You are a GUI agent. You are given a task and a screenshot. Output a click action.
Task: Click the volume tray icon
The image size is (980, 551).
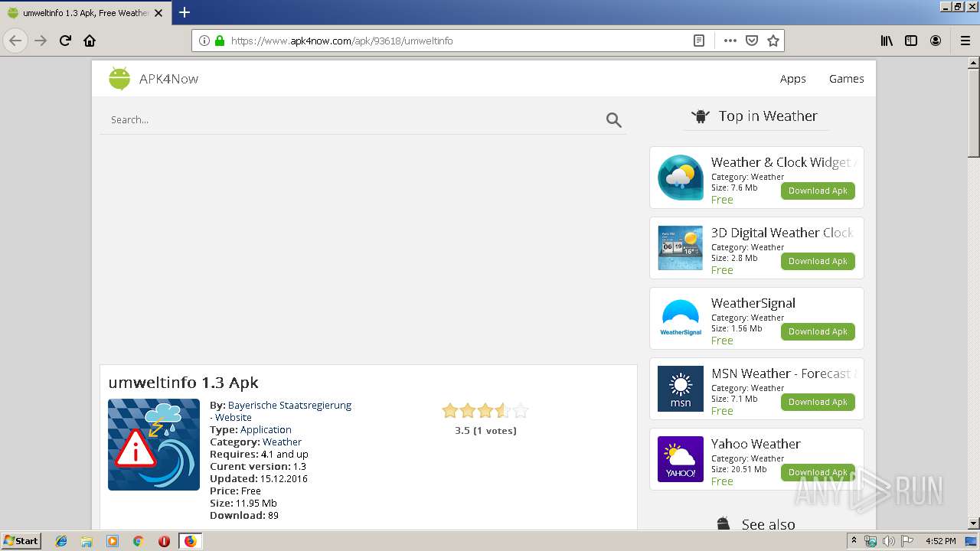[x=889, y=541]
